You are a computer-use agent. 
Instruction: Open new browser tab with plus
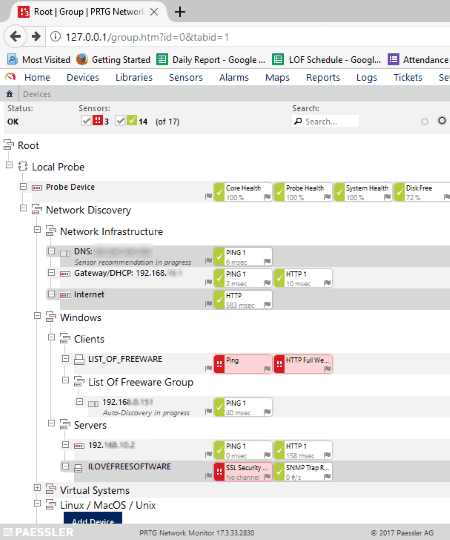pyautogui.click(x=180, y=12)
